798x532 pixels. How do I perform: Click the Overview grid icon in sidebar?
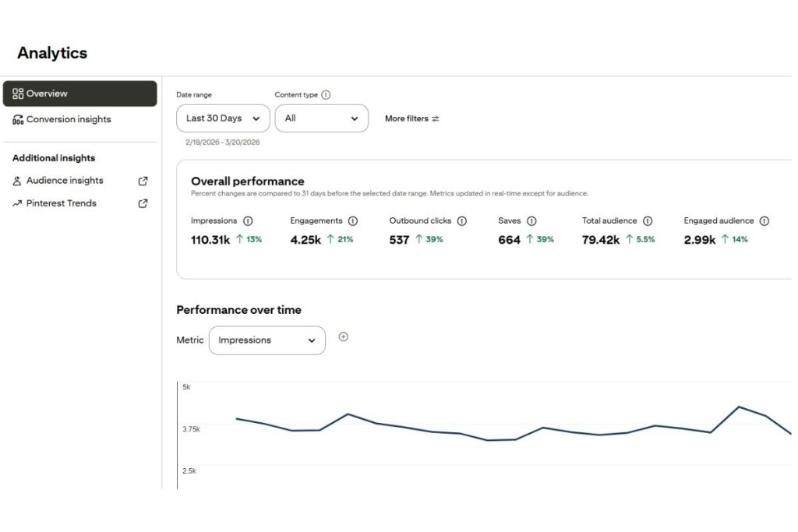(18, 93)
